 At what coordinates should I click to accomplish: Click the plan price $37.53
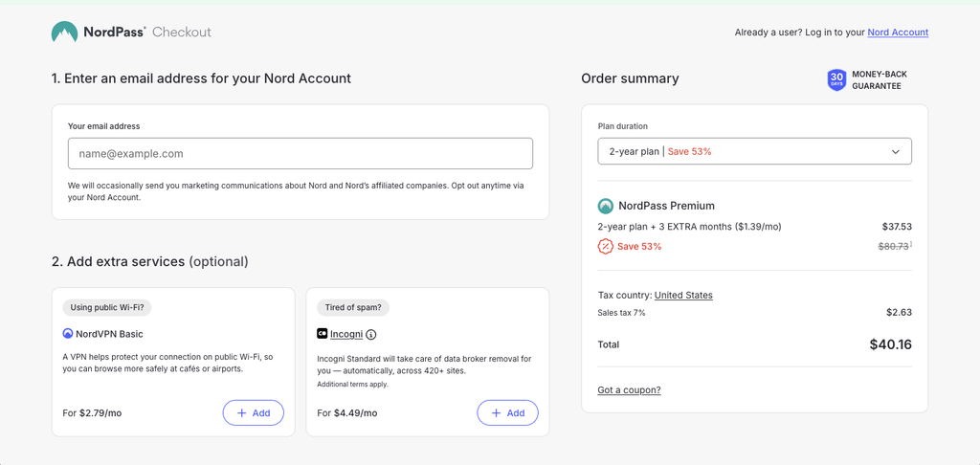point(897,226)
